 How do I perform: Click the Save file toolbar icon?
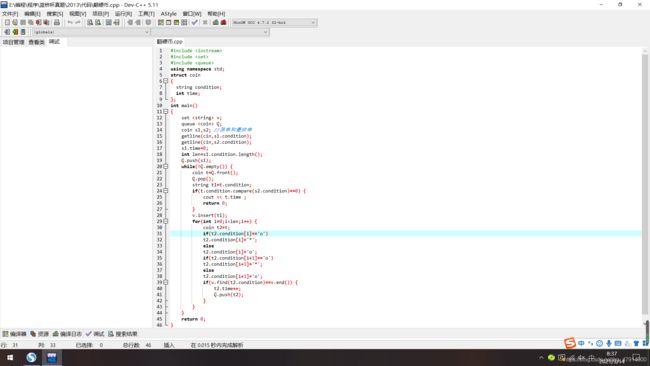click(23, 22)
